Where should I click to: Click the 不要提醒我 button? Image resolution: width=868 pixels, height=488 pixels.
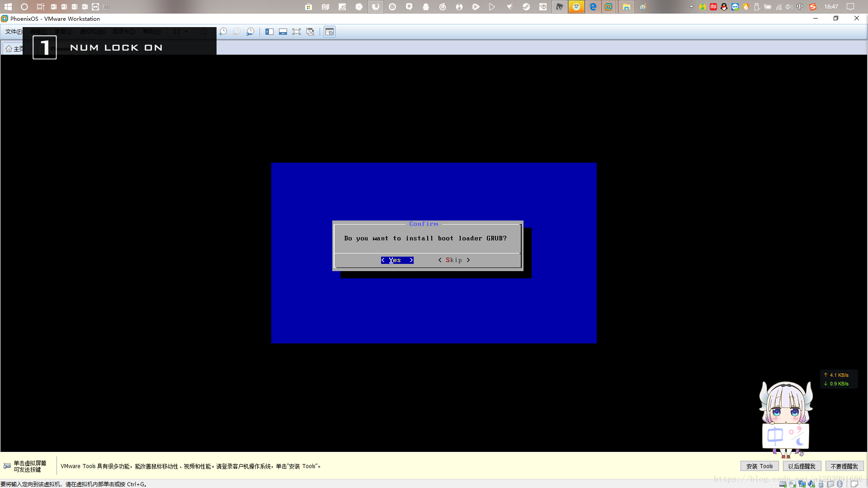click(x=844, y=466)
